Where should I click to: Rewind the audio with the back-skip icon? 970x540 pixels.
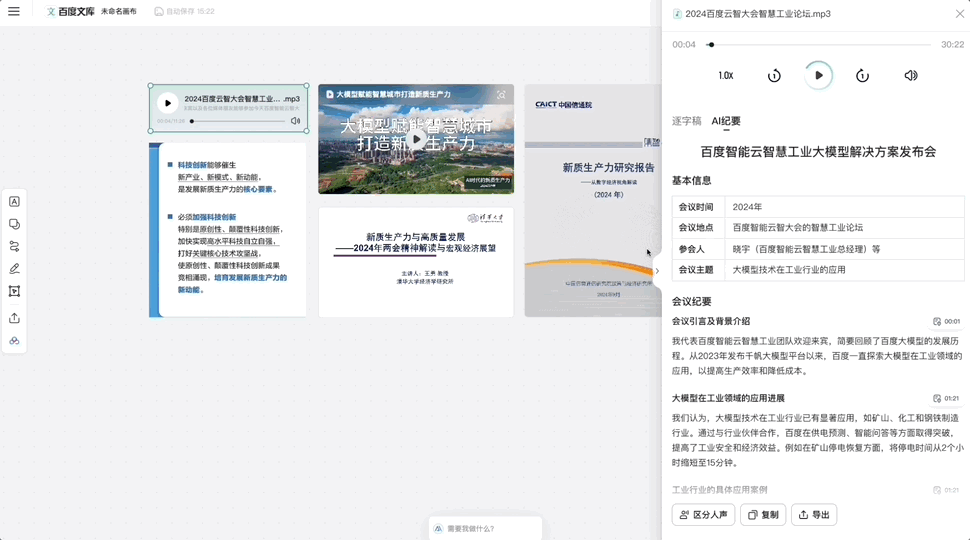click(774, 75)
